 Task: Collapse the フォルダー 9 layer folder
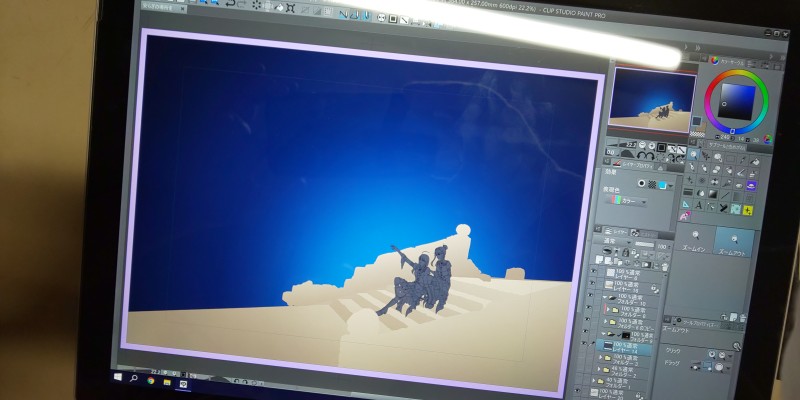click(603, 334)
